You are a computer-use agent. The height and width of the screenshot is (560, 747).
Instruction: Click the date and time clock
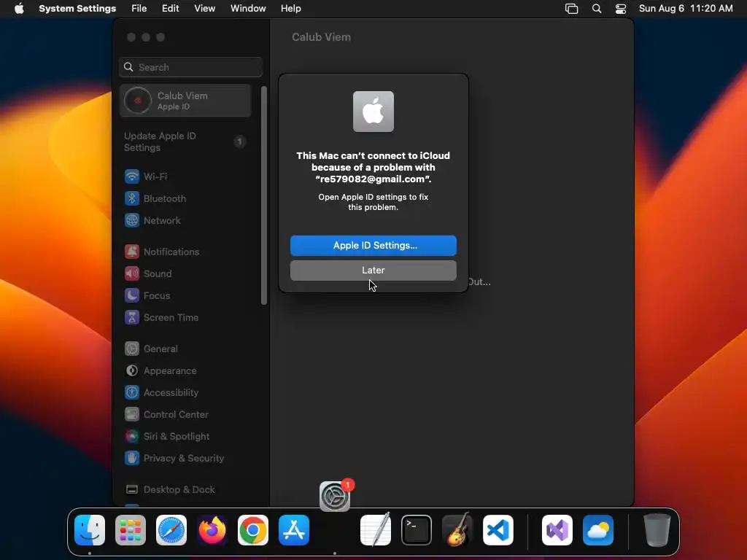[x=686, y=8]
